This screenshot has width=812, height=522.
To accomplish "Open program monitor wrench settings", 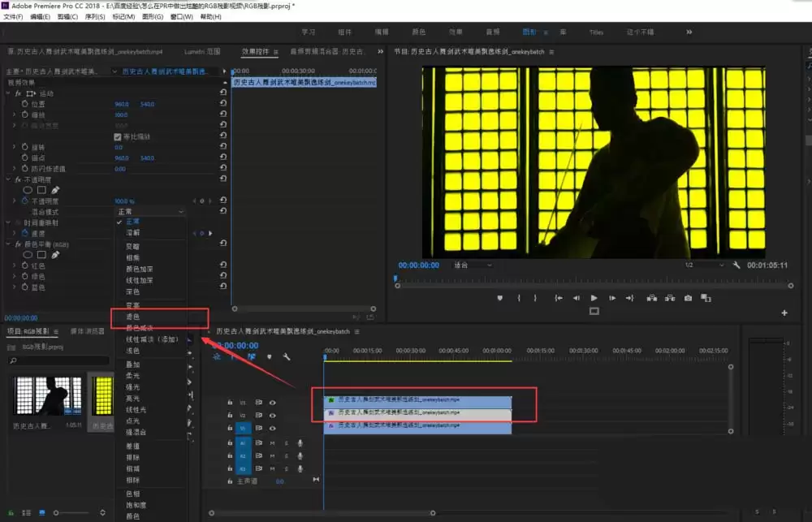I will 736,265.
